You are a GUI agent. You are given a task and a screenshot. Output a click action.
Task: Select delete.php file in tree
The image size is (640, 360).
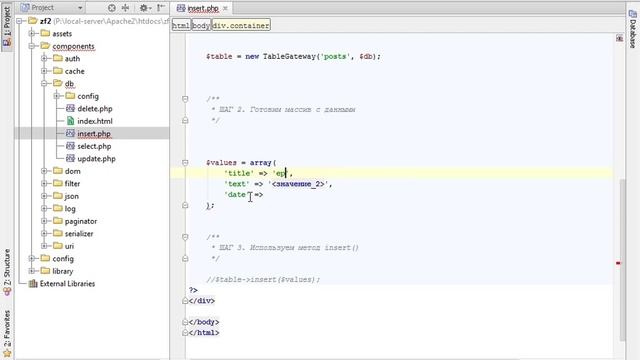[x=95, y=109]
